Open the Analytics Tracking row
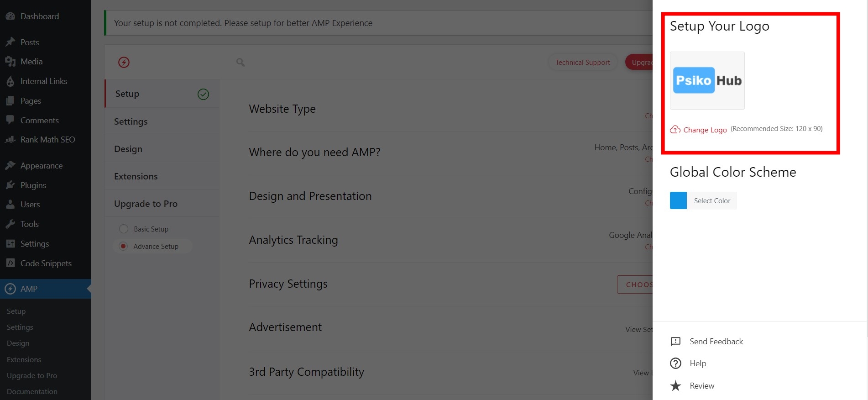The image size is (868, 400). point(450,240)
